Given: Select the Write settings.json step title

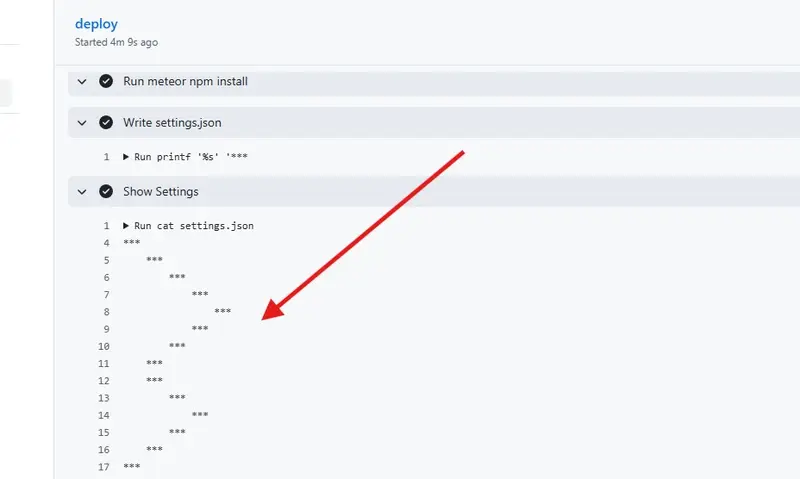Looking at the screenshot, I should [x=172, y=122].
